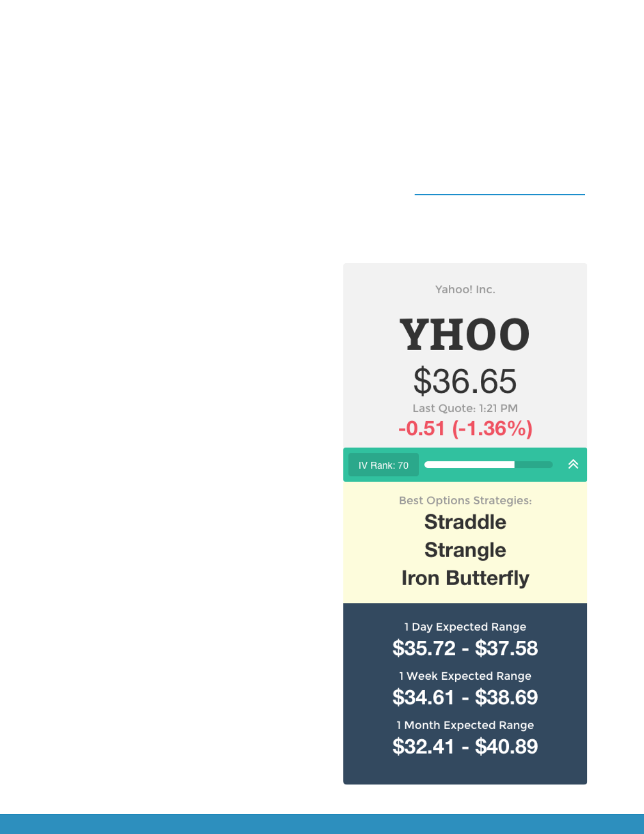Click the 1 Week Expected Range label
This screenshot has height=834, width=644.
(x=465, y=676)
